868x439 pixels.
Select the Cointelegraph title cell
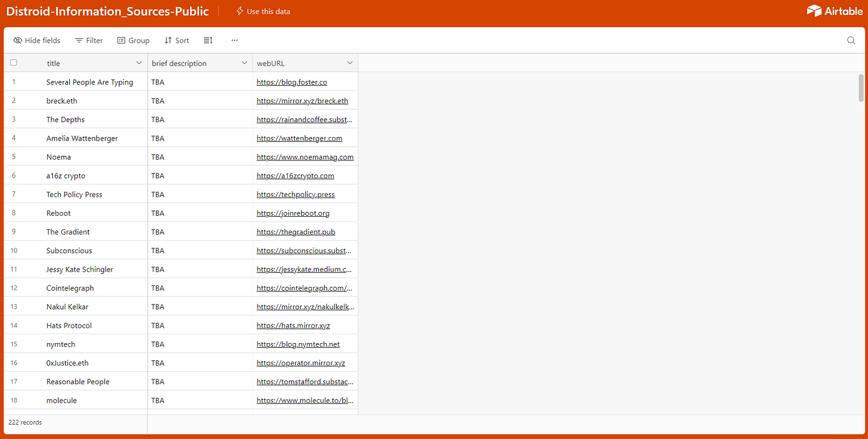(x=70, y=288)
